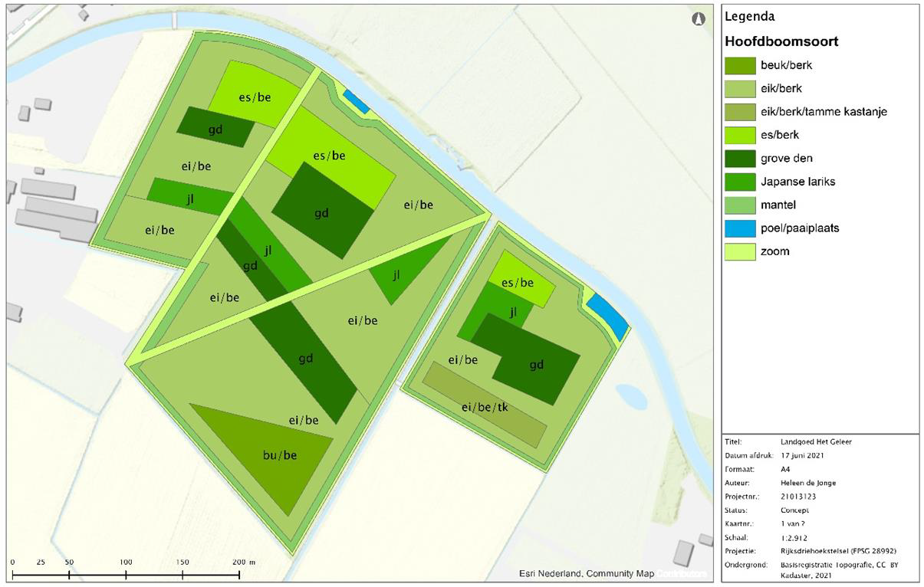The height and width of the screenshot is (587, 924).
Task: Click the '200 m' scale bar label
Action: click(x=244, y=562)
